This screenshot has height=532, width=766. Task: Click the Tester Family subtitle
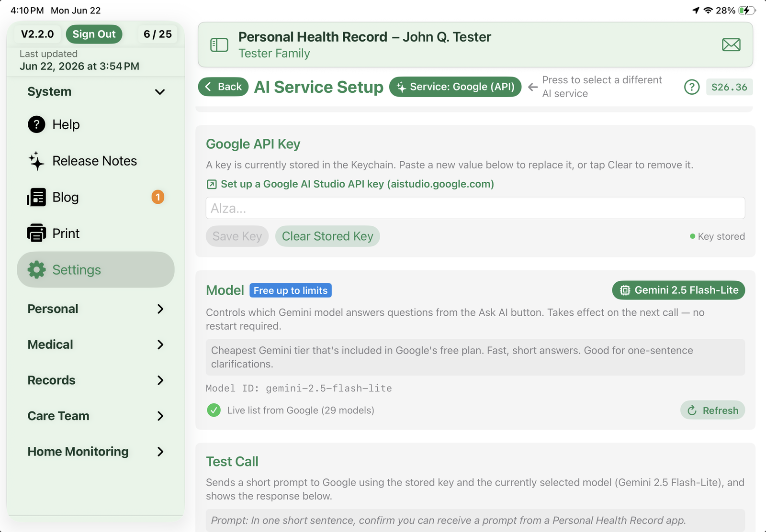coord(274,53)
